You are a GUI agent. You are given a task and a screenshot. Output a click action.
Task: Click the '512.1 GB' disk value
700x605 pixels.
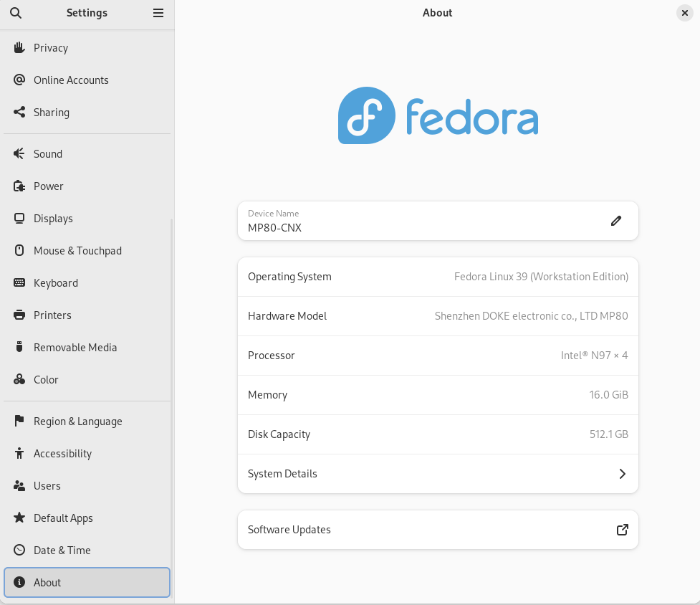pos(608,434)
